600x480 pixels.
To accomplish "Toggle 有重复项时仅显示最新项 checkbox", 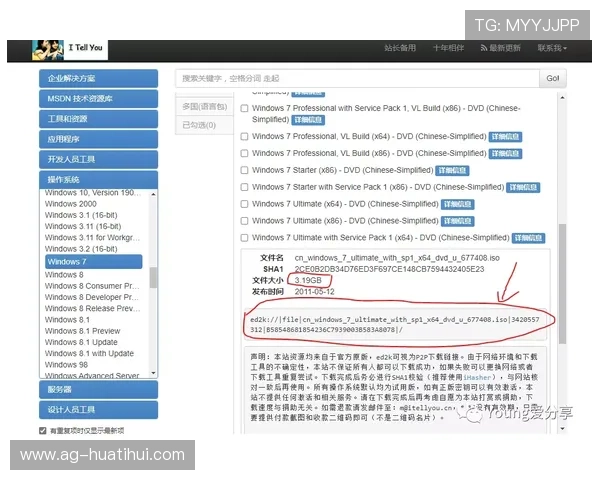I will pos(42,431).
